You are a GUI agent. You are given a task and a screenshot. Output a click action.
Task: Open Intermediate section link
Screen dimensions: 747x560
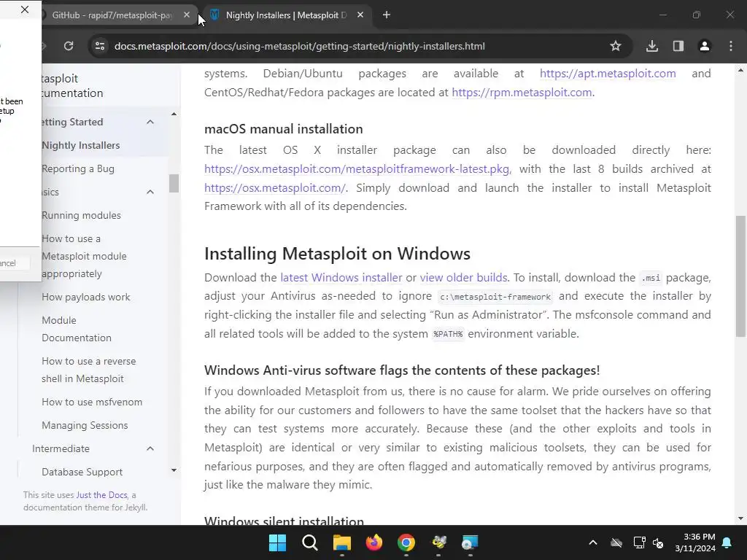61,448
